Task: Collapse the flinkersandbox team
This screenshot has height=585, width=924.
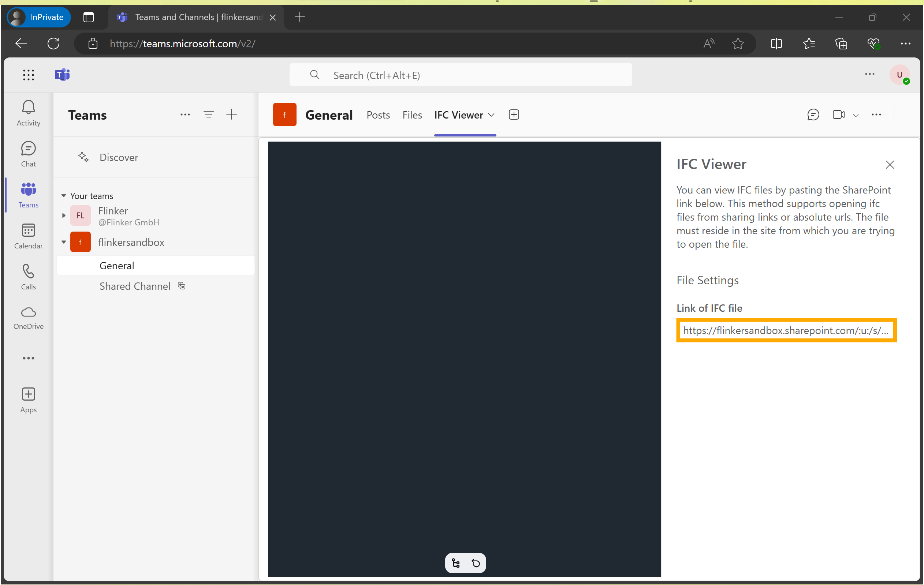Action: (64, 242)
